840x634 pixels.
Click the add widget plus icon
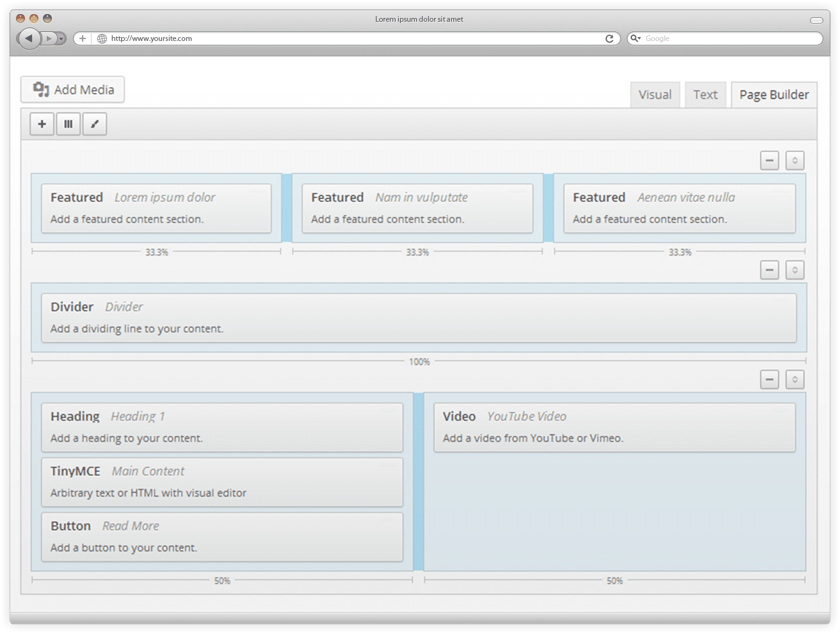point(42,124)
